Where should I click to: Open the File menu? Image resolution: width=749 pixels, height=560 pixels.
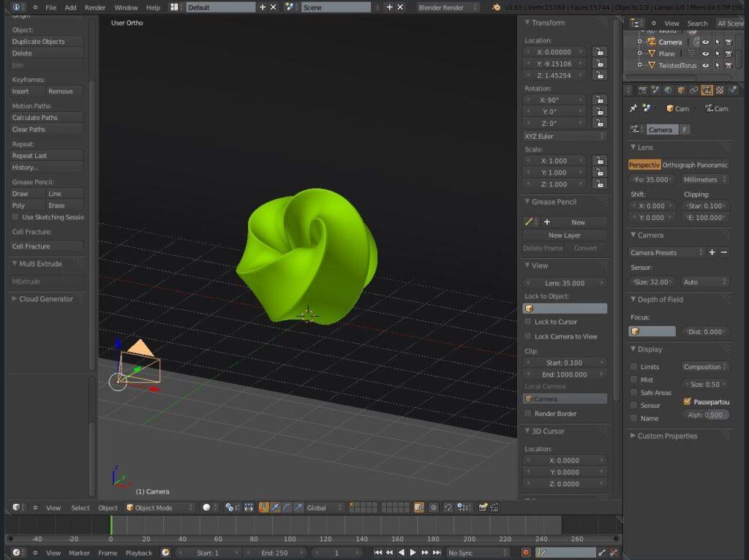click(50, 7)
